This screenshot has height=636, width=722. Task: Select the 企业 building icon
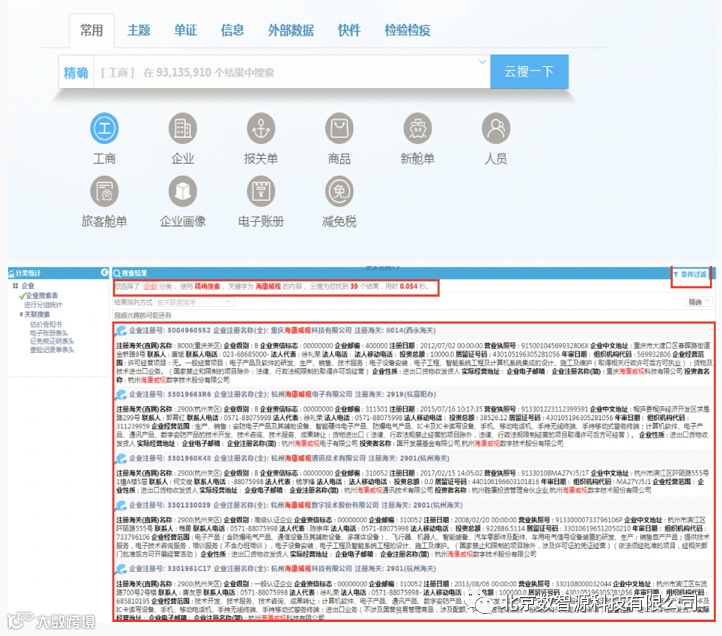click(x=182, y=128)
